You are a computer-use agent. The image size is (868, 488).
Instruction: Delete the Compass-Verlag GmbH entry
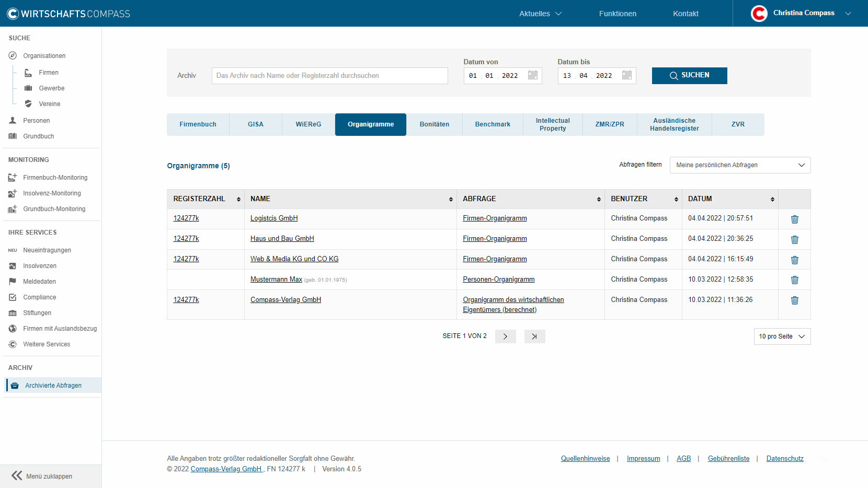pyautogui.click(x=794, y=300)
